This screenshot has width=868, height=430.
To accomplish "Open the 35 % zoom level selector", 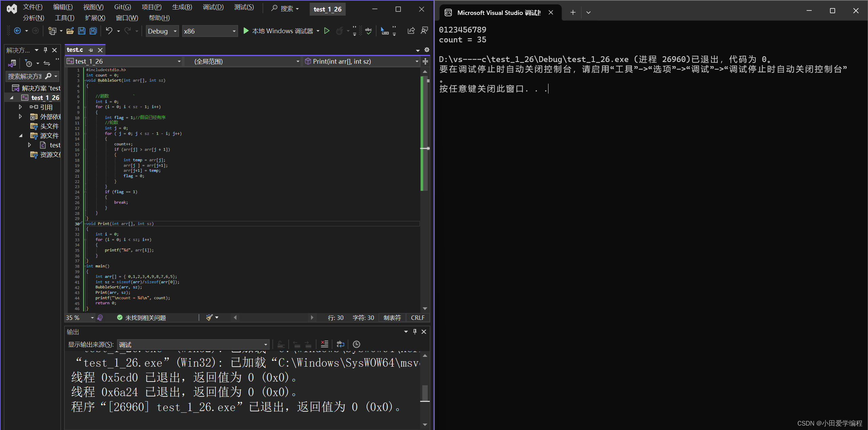I will (x=92, y=318).
